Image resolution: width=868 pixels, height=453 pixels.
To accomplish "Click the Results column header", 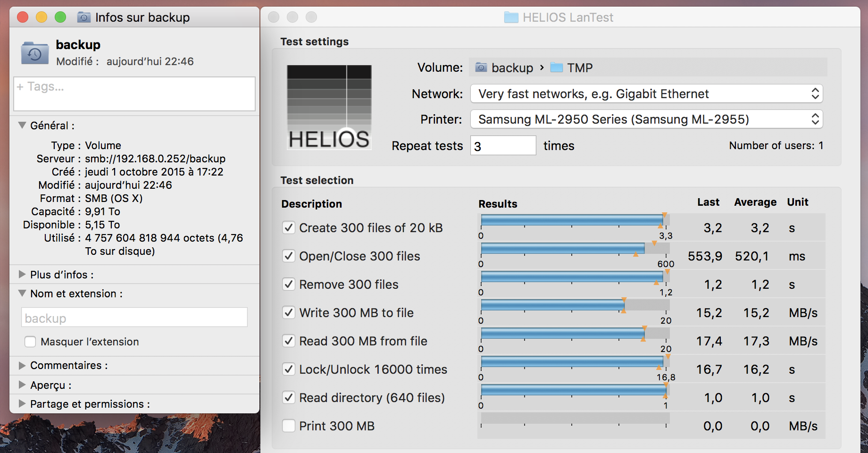I will tap(498, 204).
